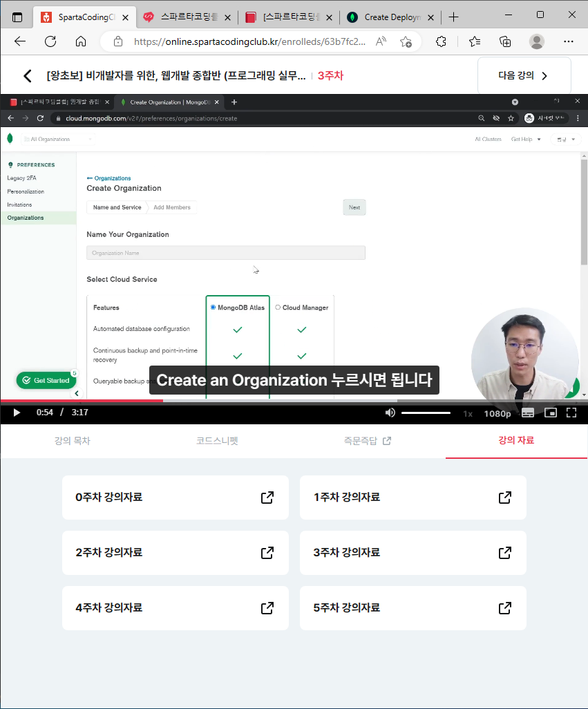Screen dimensions: 588x709
Task: Go to 다음 강의 next lecture
Action: 524,75
